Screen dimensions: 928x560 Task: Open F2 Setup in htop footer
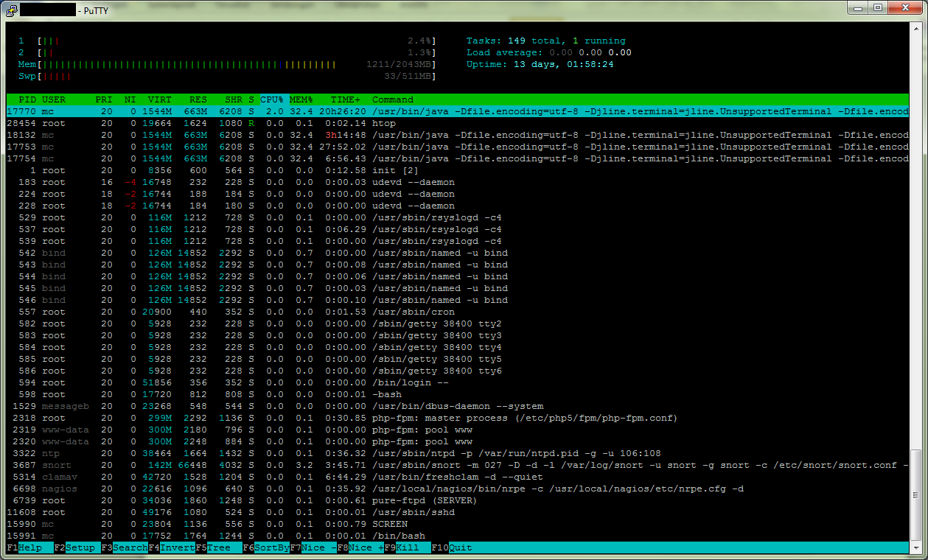pos(77,547)
